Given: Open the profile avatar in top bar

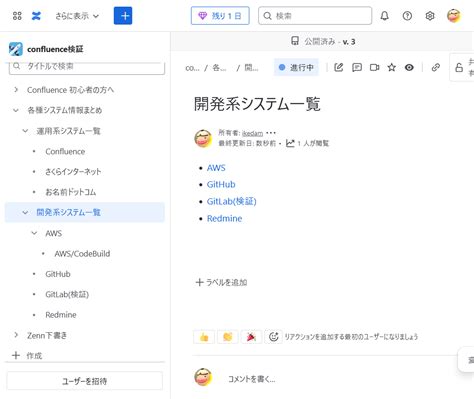Looking at the screenshot, I should pos(454,16).
